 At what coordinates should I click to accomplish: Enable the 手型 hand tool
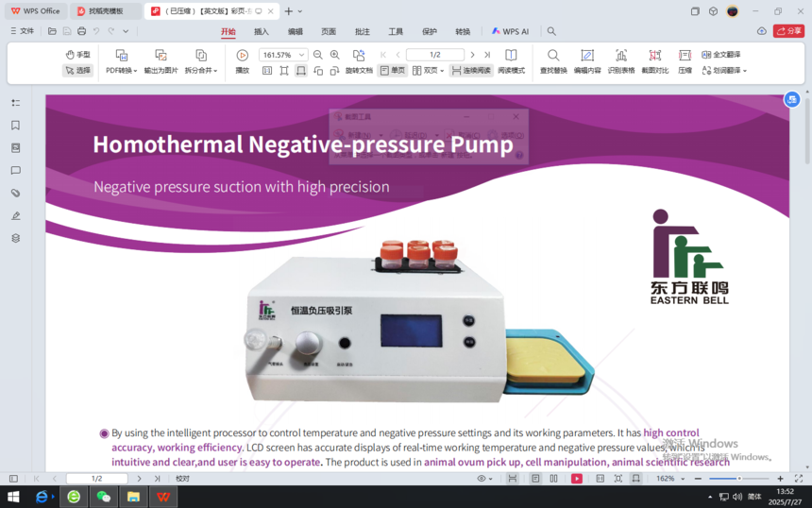[77, 55]
